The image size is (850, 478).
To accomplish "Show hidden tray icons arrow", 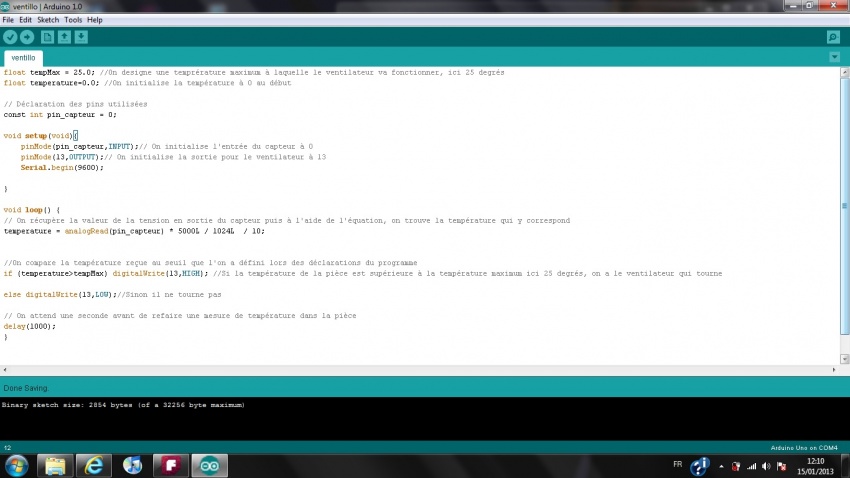I will (721, 466).
